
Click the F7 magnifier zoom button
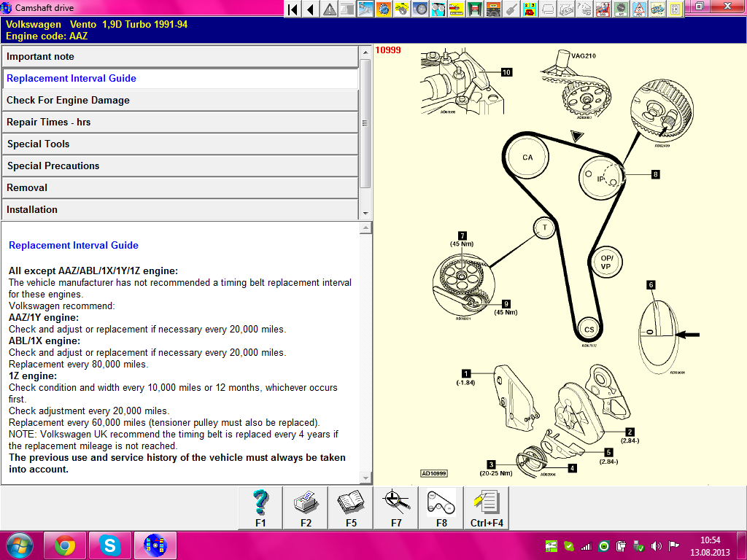pyautogui.click(x=396, y=508)
